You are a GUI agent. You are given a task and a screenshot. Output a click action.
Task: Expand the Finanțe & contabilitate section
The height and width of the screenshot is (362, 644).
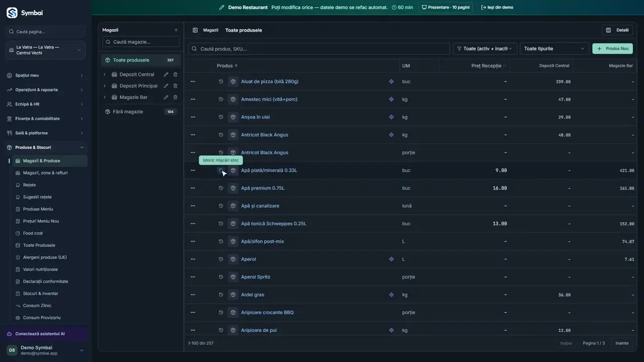point(45,119)
